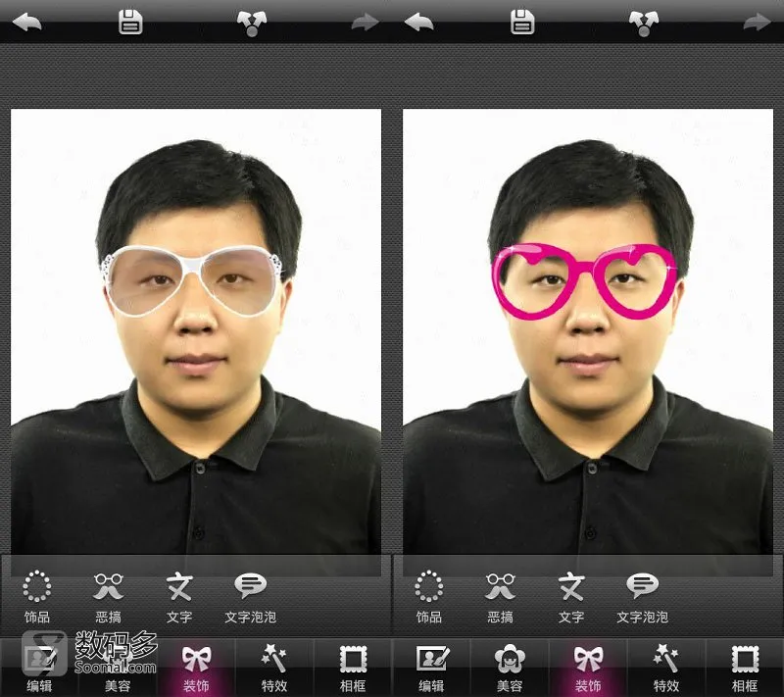Tap save floppy icon in right screenshot
The height and width of the screenshot is (697, 784).
click(x=522, y=22)
